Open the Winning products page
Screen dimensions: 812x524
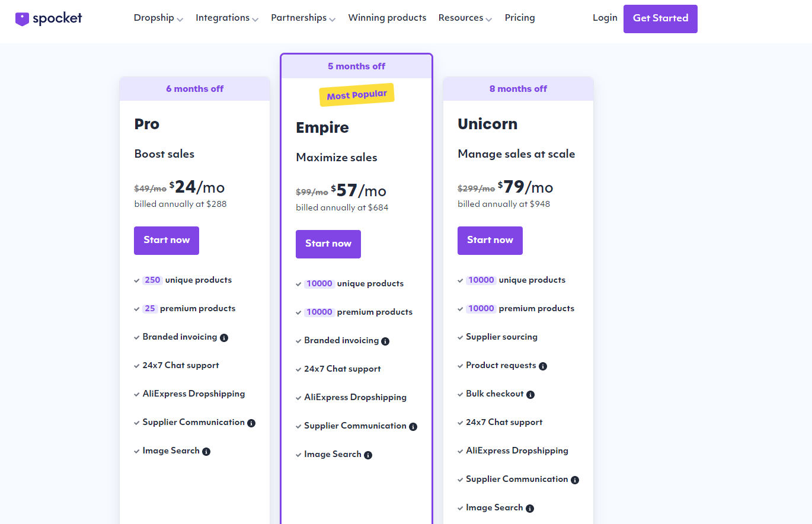point(387,18)
